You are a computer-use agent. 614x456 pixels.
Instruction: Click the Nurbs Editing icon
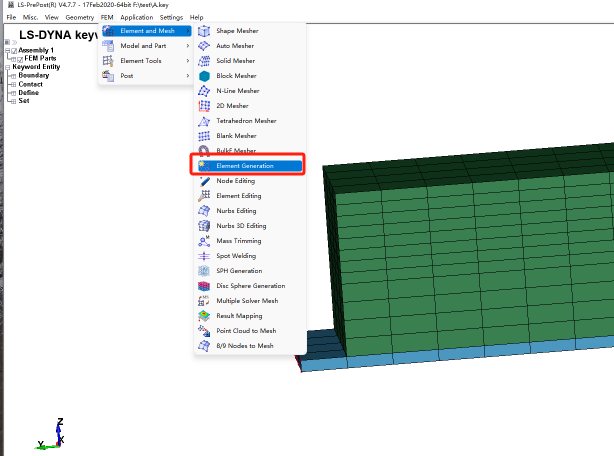(x=204, y=211)
